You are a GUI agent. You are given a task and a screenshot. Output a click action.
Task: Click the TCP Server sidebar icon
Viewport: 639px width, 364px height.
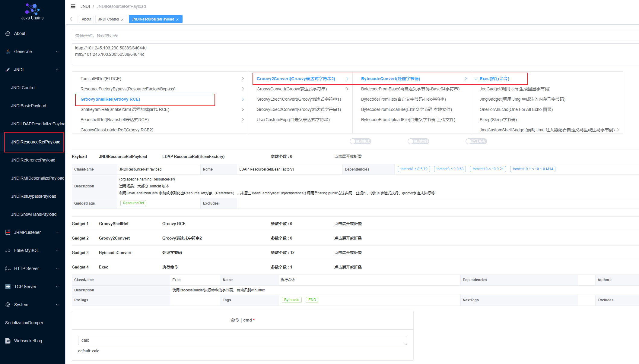click(x=8, y=287)
